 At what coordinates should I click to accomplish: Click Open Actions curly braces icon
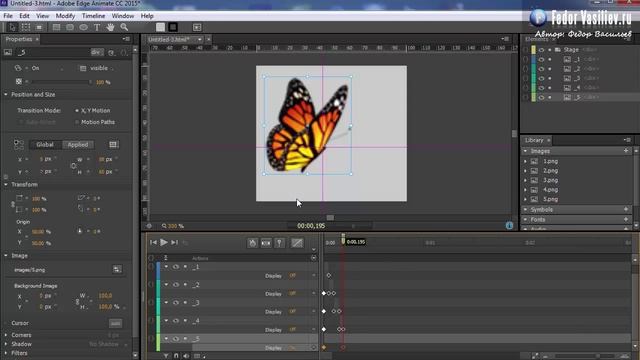[124, 52]
